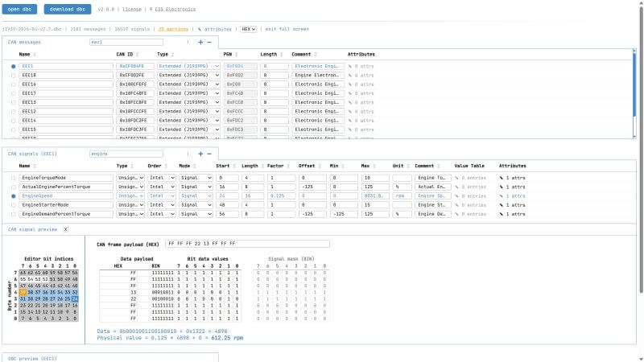Click highlighted bit index 24 in editor grid

(75, 298)
